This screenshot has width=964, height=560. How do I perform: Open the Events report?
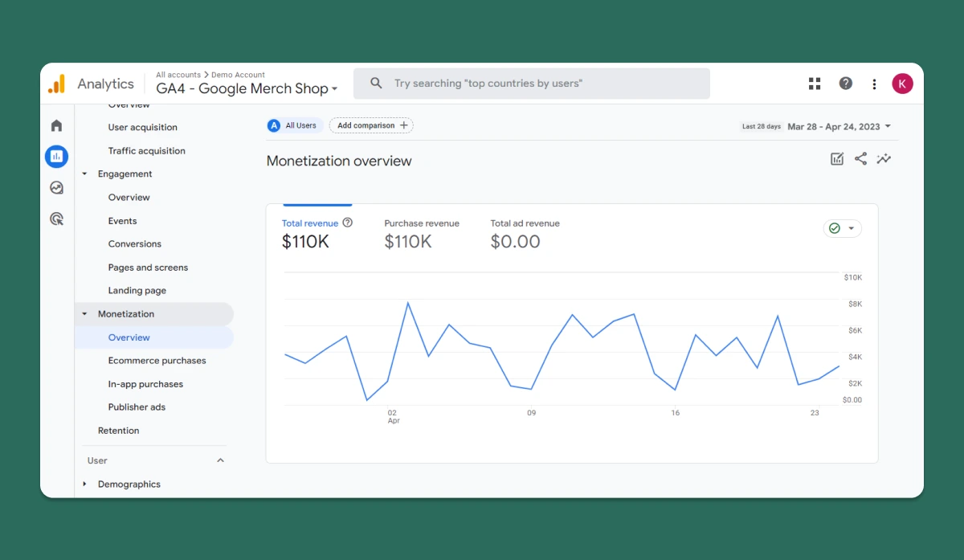pos(123,221)
